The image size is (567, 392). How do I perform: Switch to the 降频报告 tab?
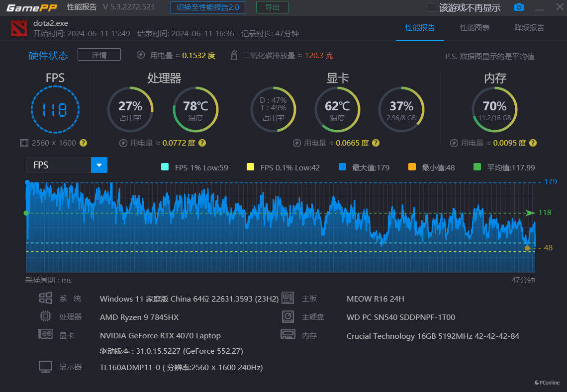click(529, 28)
